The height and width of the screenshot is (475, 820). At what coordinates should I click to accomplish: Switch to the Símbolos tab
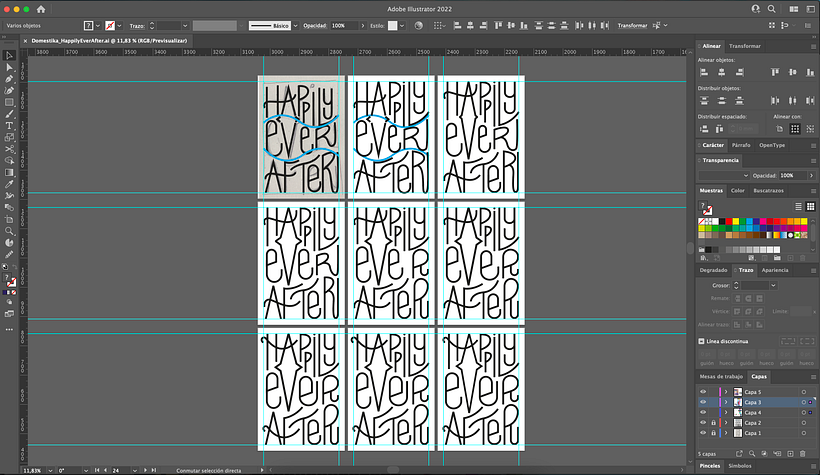[740, 466]
